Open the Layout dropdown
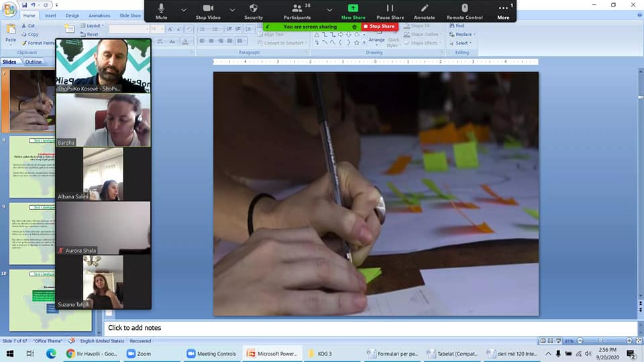Screen dimensions: 644x362 (x=93, y=25)
